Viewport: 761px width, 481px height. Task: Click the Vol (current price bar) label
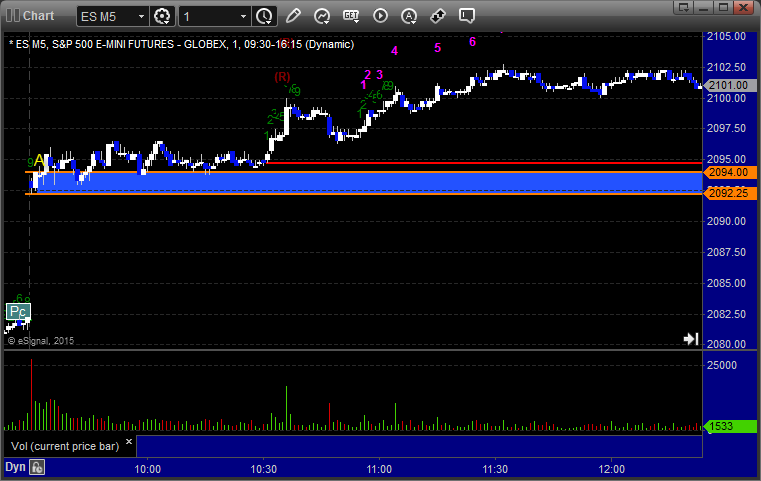click(65, 446)
